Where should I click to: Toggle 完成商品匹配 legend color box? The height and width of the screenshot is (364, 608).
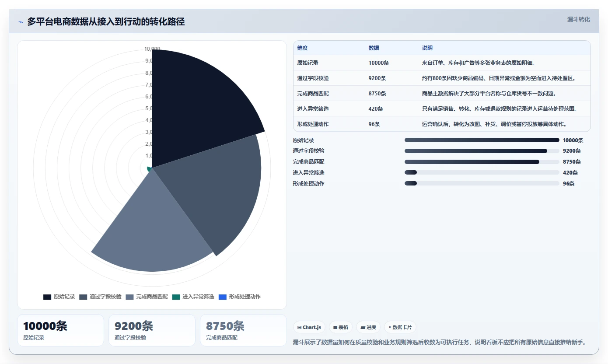tap(129, 297)
